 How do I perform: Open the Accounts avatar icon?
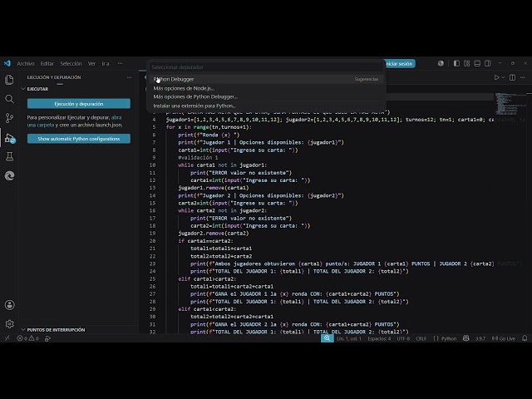9,305
